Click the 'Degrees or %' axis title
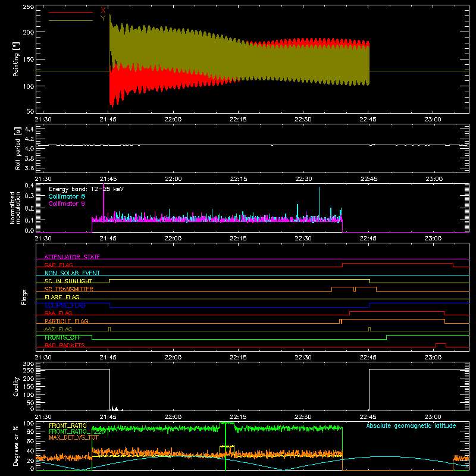The height and width of the screenshot is (476, 476). (16, 446)
